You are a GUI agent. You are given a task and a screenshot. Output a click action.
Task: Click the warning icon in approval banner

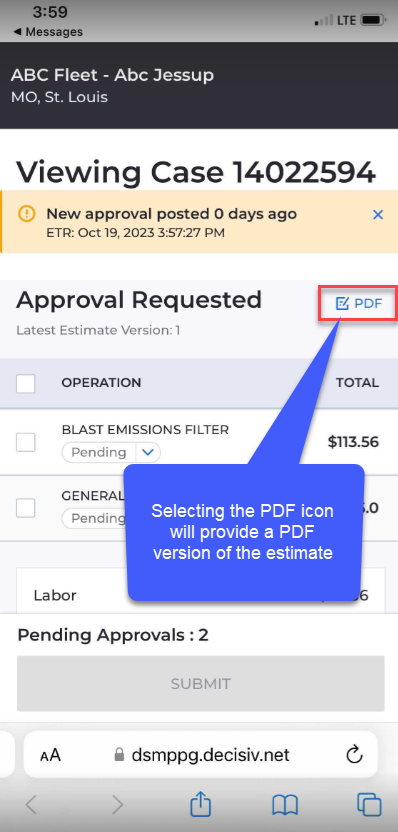coord(27,214)
